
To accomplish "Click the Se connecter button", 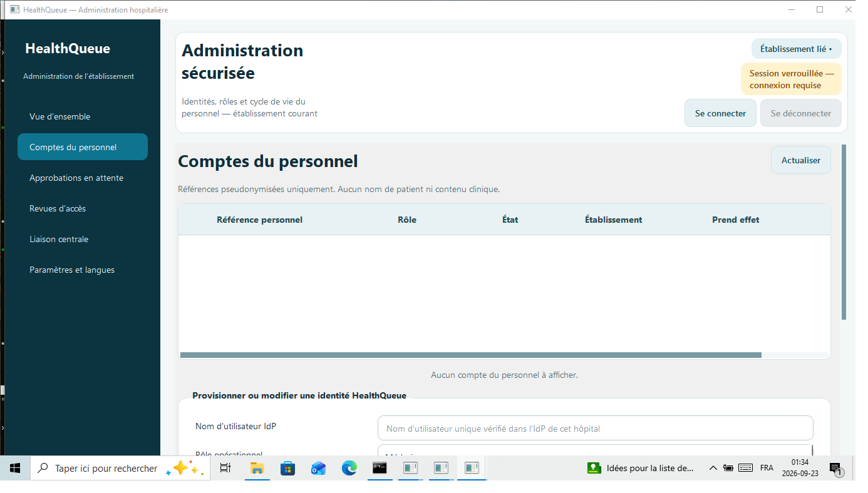I will [720, 113].
